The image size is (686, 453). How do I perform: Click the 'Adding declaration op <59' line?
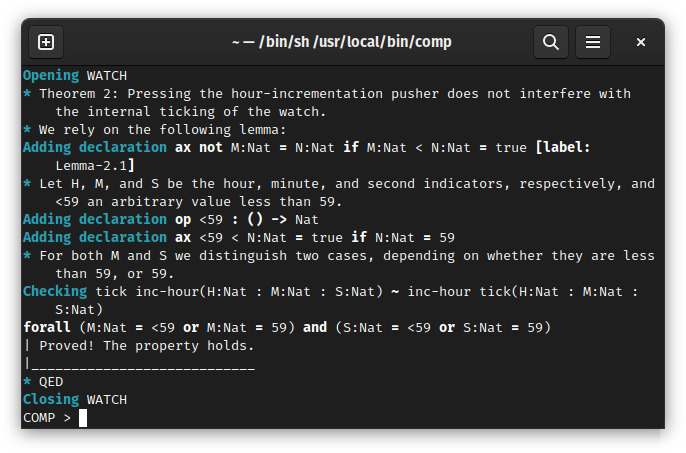pyautogui.click(x=171, y=219)
